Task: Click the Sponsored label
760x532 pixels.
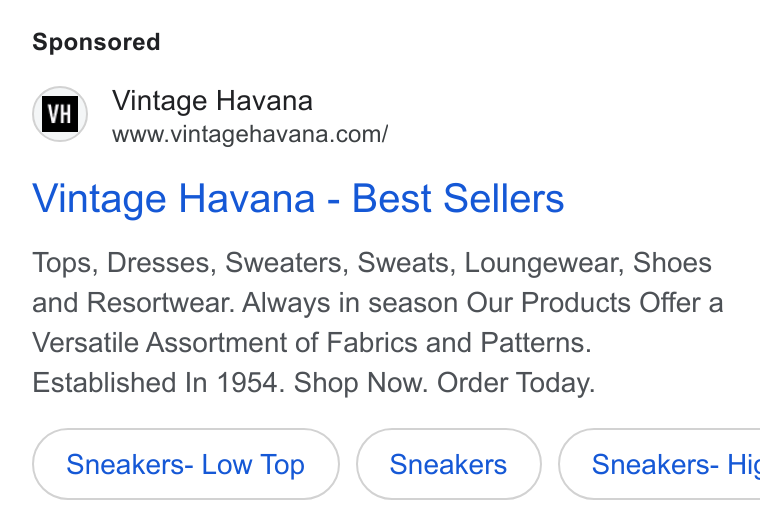Action: click(96, 42)
